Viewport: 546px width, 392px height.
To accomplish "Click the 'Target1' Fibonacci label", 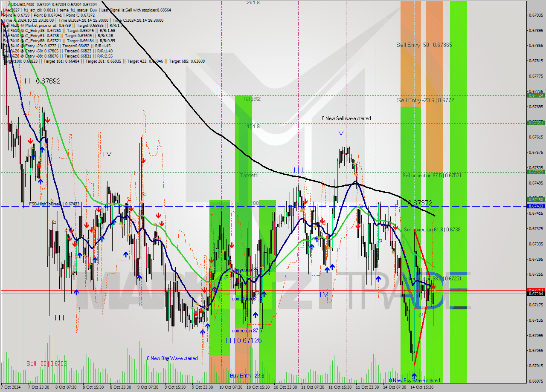I will pos(249,175).
